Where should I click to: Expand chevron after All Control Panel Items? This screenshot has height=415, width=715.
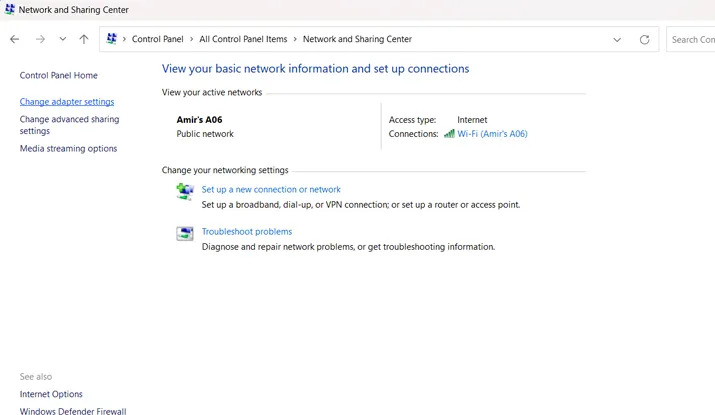pyautogui.click(x=295, y=39)
